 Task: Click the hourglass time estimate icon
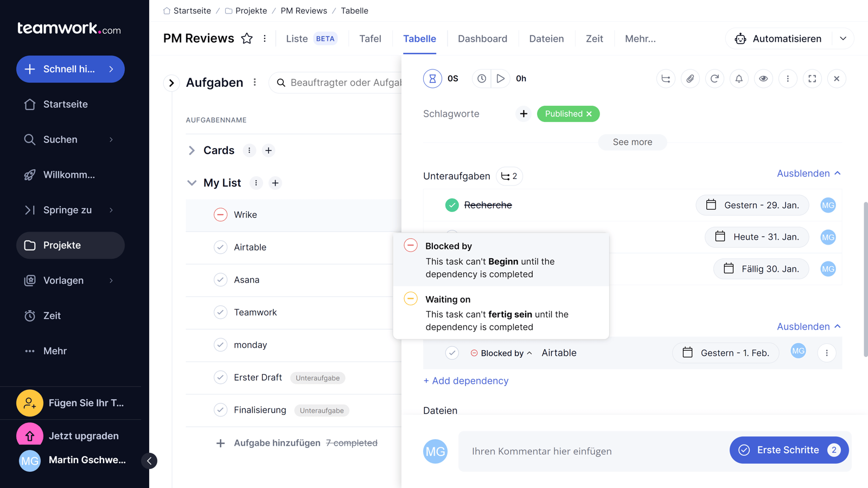(432, 78)
